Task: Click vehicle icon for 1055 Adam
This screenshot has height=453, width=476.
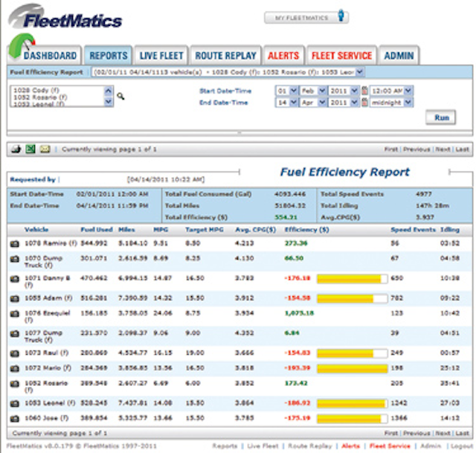Action: click(15, 298)
